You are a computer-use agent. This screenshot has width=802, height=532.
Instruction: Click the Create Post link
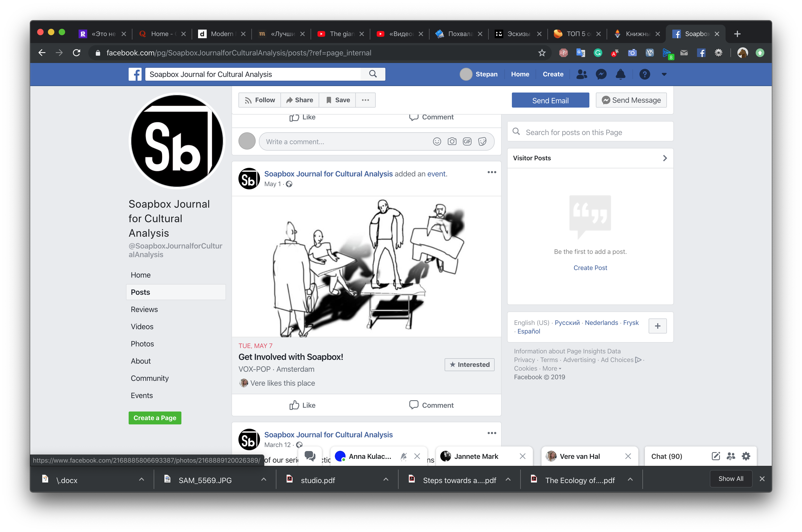(590, 268)
